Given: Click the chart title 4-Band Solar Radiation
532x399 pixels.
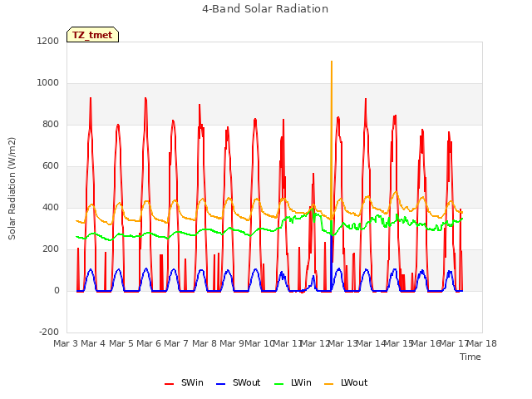Looking at the screenshot, I should (x=265, y=9).
